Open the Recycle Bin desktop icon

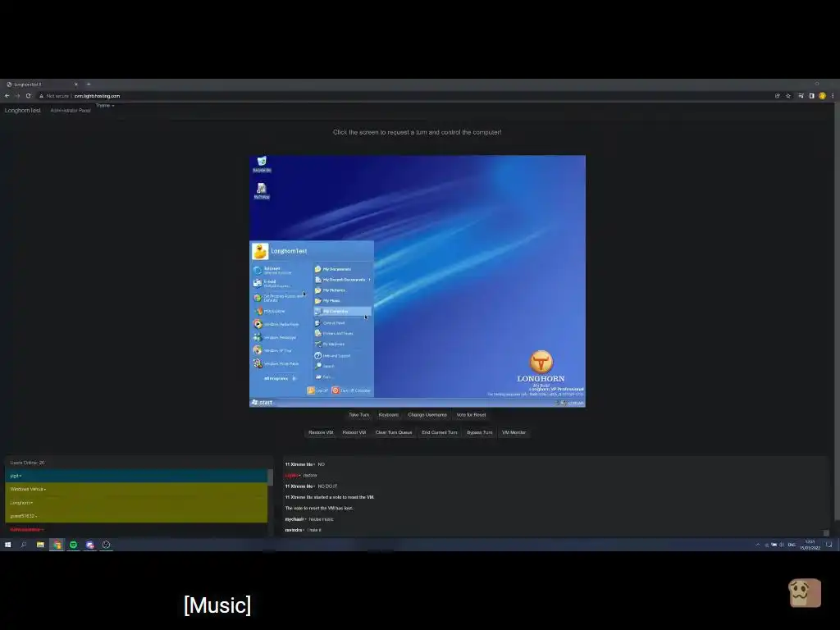coord(262,164)
